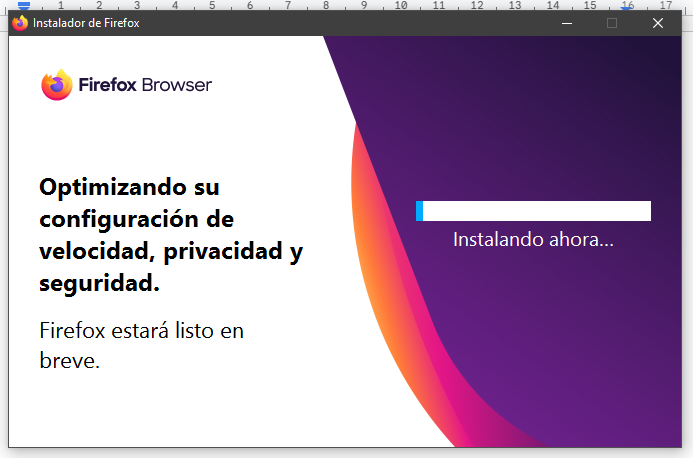
Task: Click the blue indent marker on the ruler's left
Action: click(x=25, y=6)
